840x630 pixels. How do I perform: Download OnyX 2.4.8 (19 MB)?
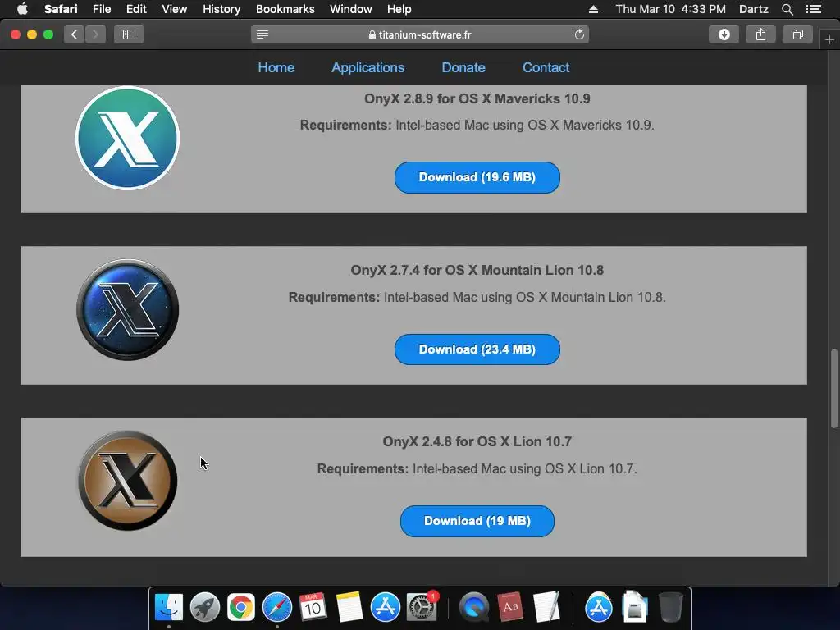point(477,521)
